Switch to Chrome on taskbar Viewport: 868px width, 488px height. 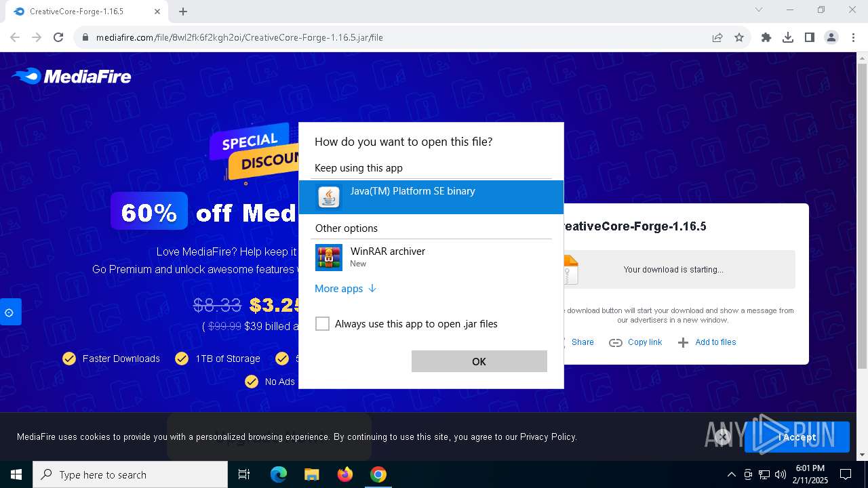pos(378,474)
